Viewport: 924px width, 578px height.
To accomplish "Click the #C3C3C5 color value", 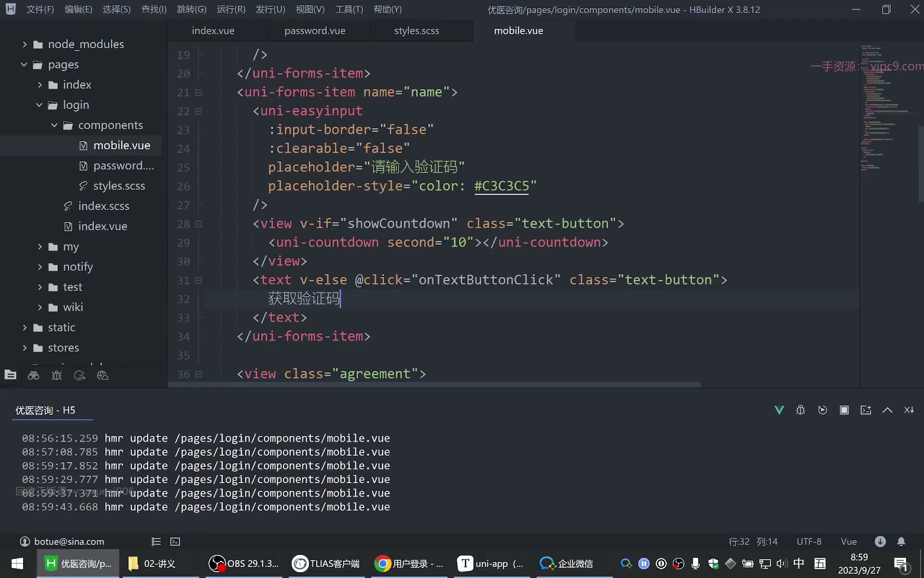I will (501, 186).
